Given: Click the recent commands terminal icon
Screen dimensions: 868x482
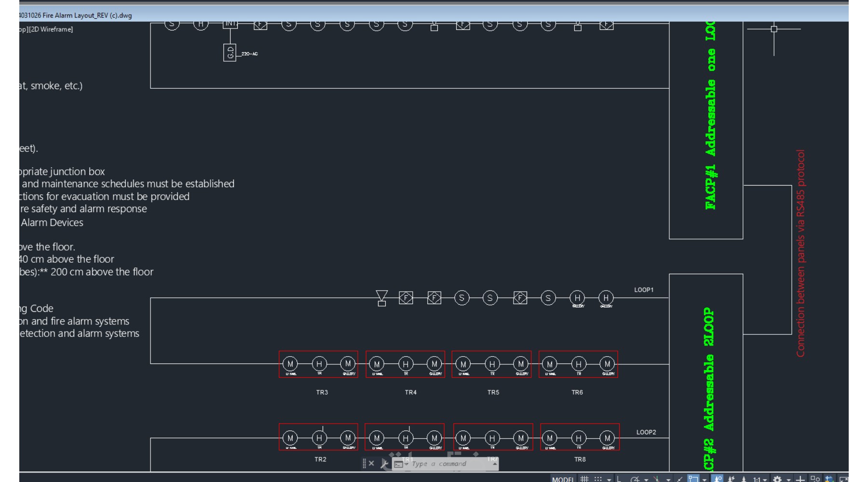Looking at the screenshot, I should click(x=398, y=464).
